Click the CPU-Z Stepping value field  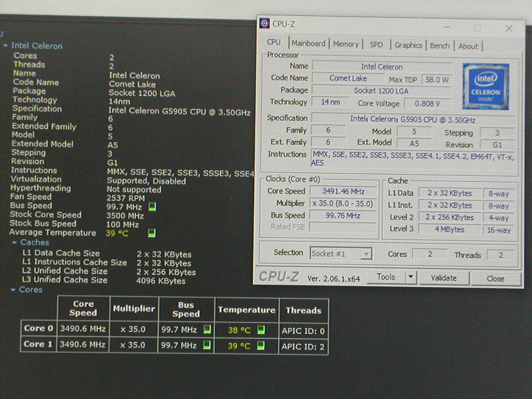[497, 133]
